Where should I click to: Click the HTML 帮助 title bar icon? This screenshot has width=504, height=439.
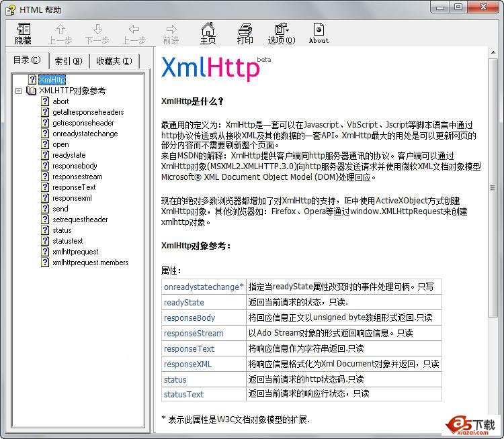[x=10, y=9]
